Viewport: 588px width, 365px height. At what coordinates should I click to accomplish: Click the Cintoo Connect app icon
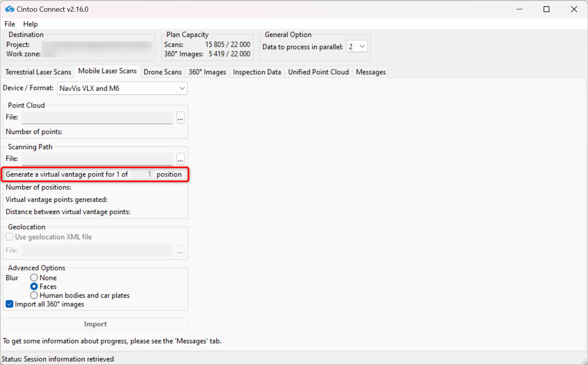[9, 9]
